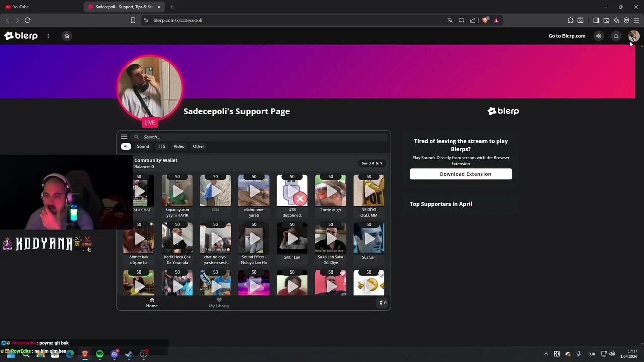This screenshot has height=362, width=644.
Task: Open the Brave VPN shield icon
Action: pos(626,20)
